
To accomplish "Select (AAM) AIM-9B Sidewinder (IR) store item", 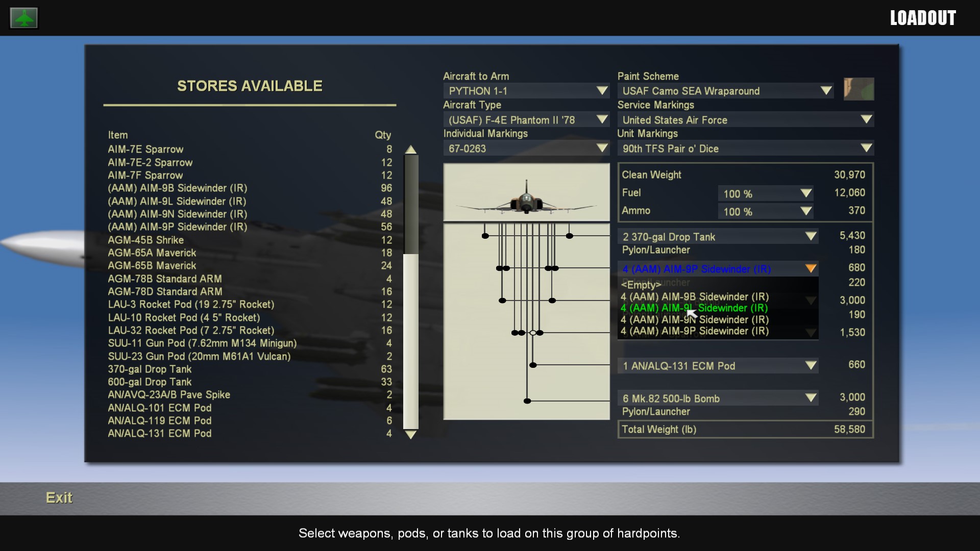I will [250, 188].
